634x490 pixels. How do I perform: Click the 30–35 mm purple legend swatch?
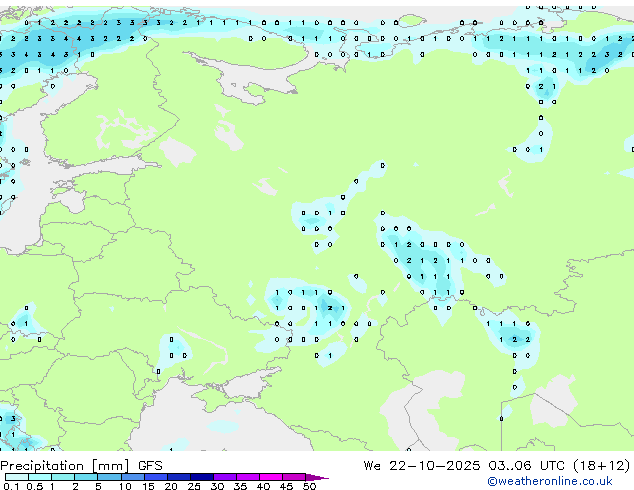tap(225, 477)
